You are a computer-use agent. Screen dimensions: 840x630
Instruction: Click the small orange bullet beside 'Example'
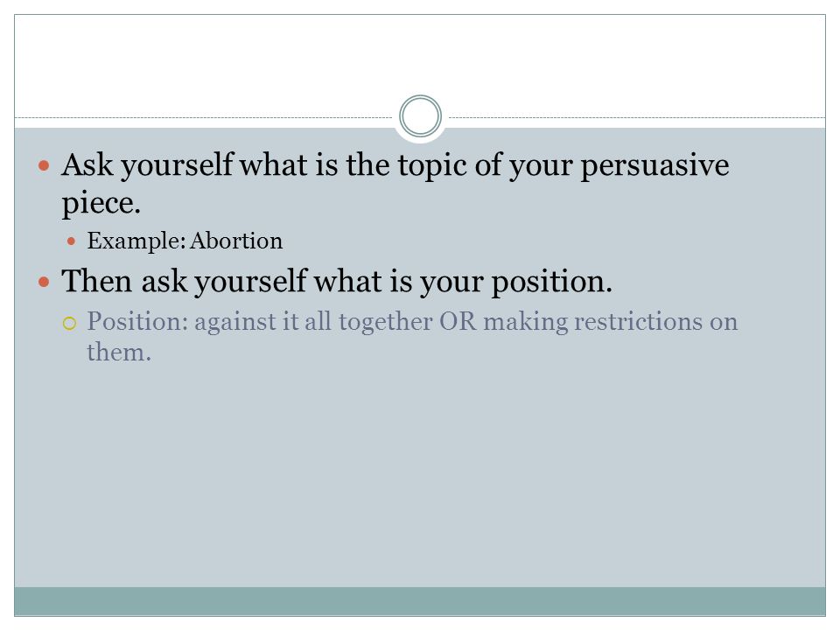71,241
